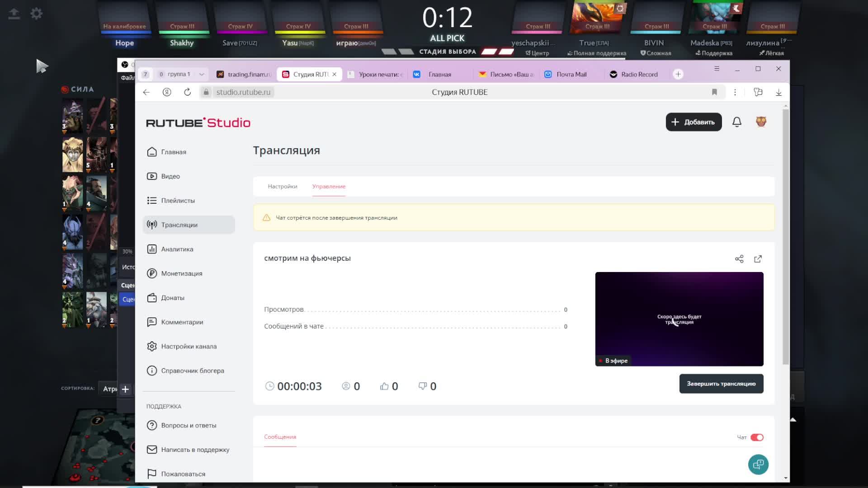Click the stream preview thumbnail

pos(679,319)
